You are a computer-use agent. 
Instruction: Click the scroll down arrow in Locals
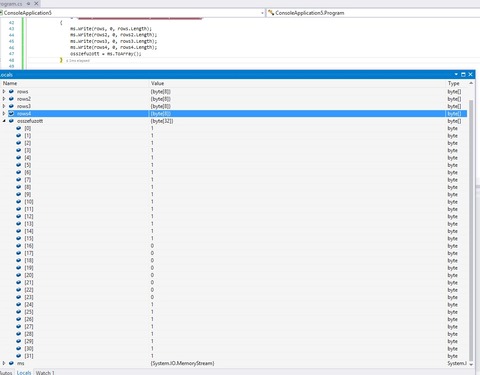tap(471, 364)
